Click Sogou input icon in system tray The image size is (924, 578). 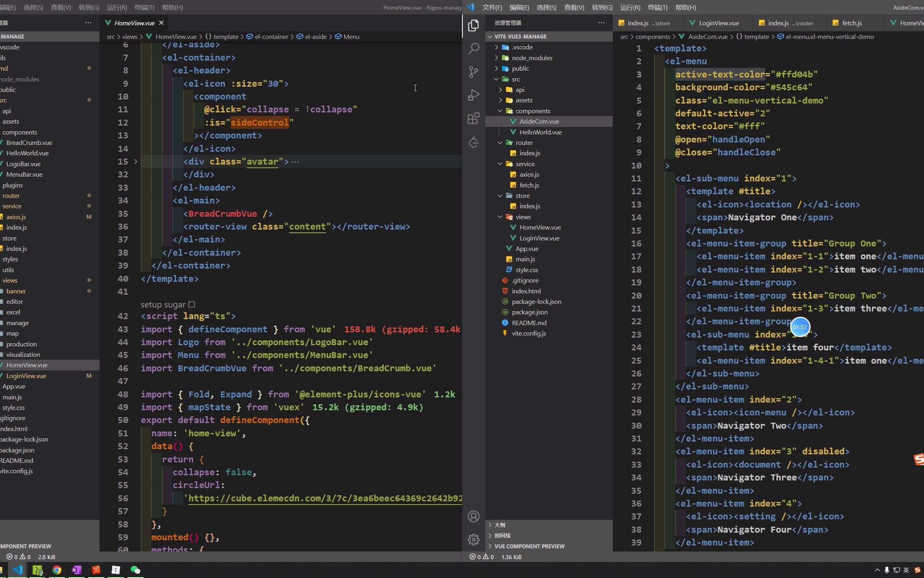917,570
